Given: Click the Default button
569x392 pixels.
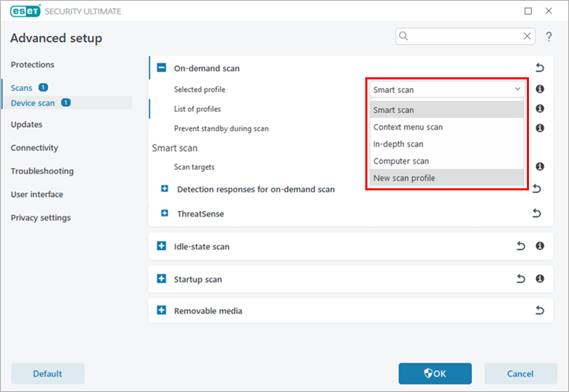Looking at the screenshot, I should [48, 374].
